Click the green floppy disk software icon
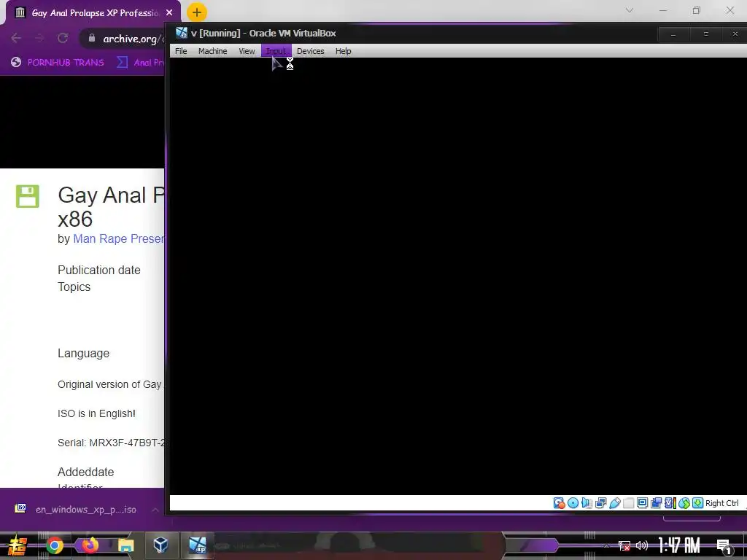747x560 pixels. pyautogui.click(x=28, y=196)
